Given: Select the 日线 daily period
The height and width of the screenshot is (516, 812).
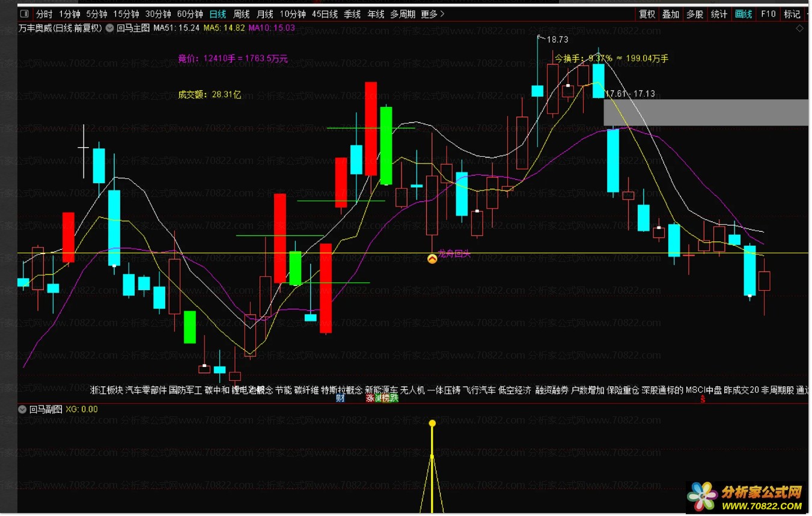Looking at the screenshot, I should coord(218,14).
